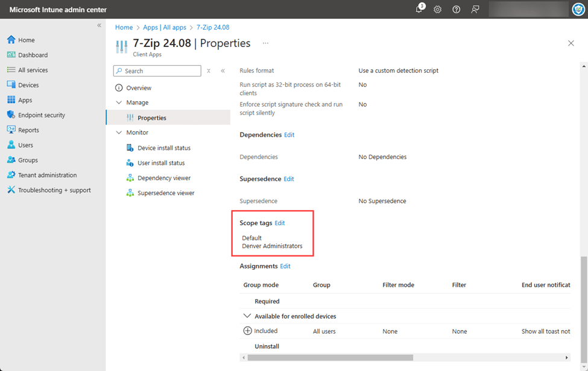This screenshot has height=371, width=588.
Task: Collapse the Manage section
Action: (x=119, y=103)
